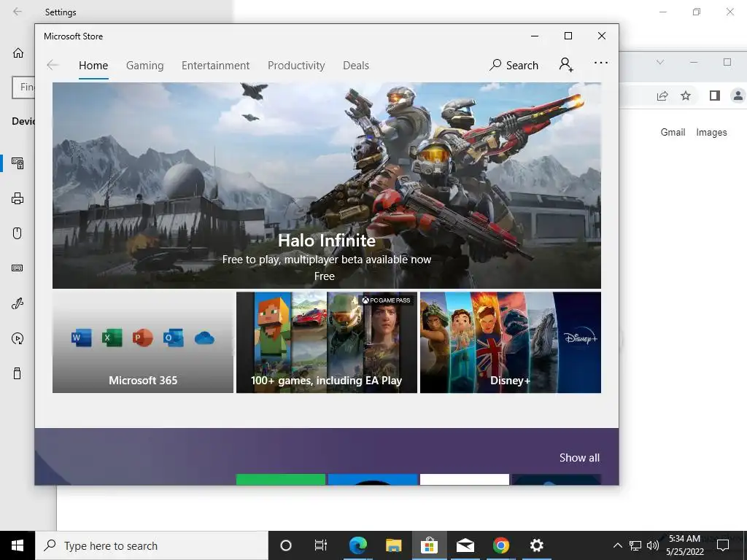Open Mouse settings icon in sidebar

click(x=18, y=233)
